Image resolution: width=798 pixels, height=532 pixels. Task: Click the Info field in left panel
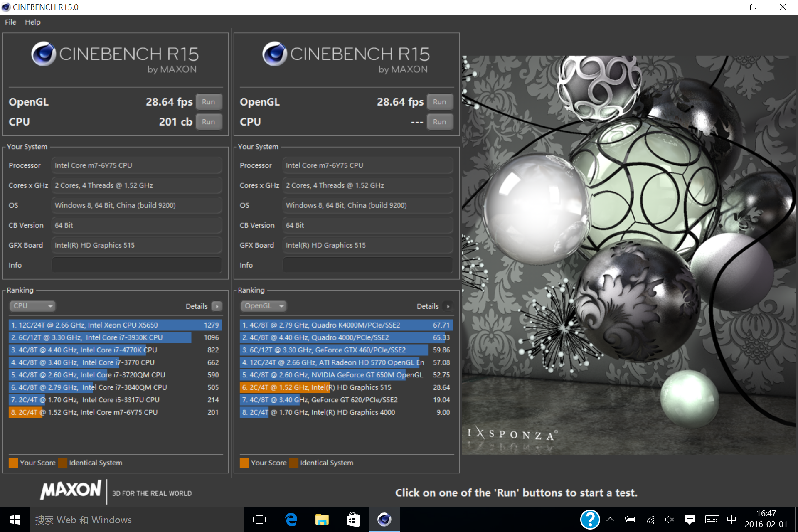click(136, 265)
